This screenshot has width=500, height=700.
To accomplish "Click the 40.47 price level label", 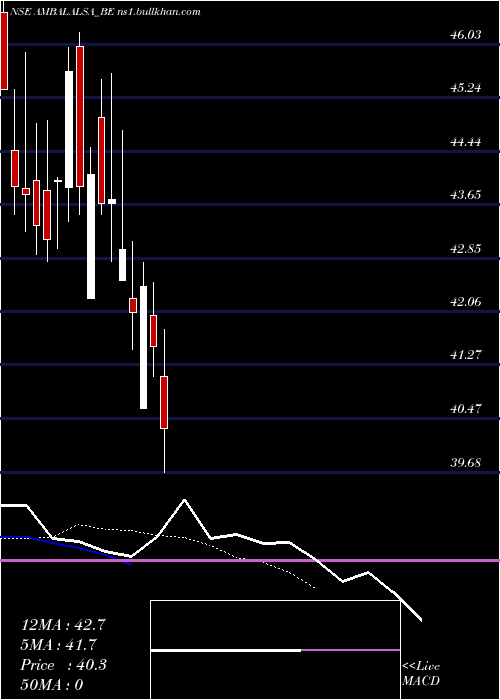I will pos(466,408).
